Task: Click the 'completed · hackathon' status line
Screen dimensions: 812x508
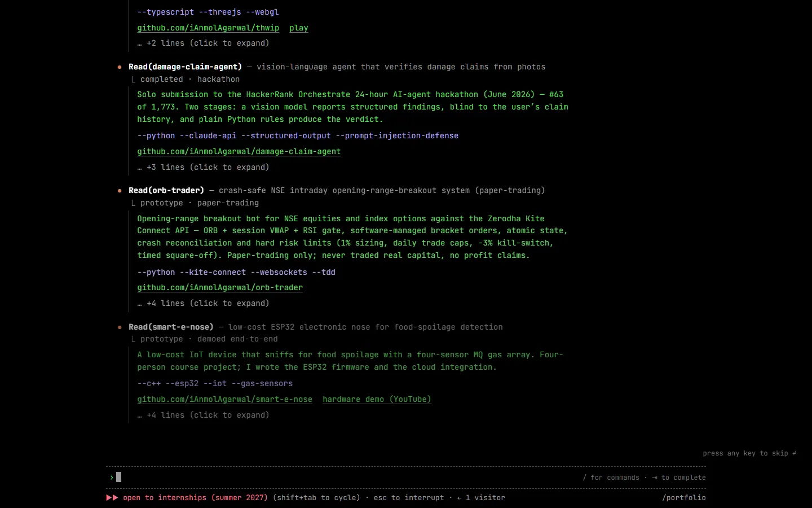Action: pos(190,79)
